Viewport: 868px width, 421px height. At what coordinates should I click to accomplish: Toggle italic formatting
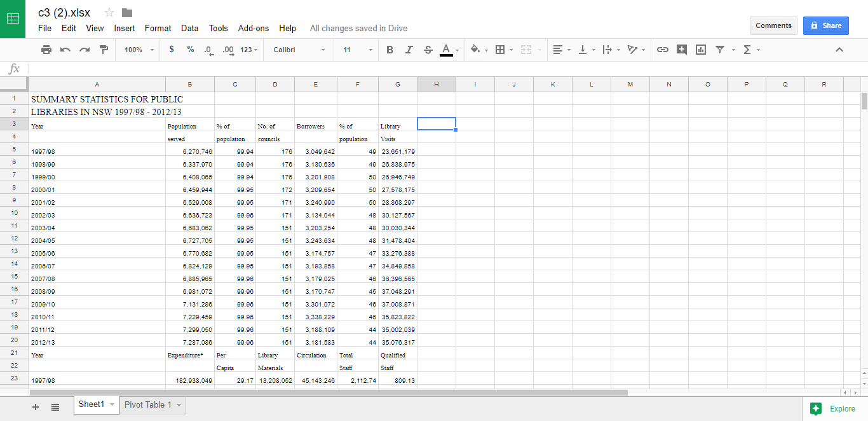pos(409,50)
